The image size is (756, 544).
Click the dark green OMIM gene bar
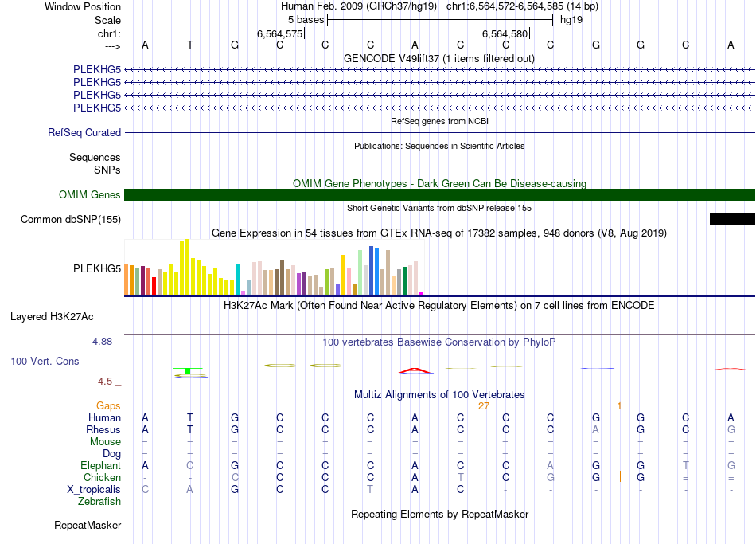pyautogui.click(x=439, y=194)
